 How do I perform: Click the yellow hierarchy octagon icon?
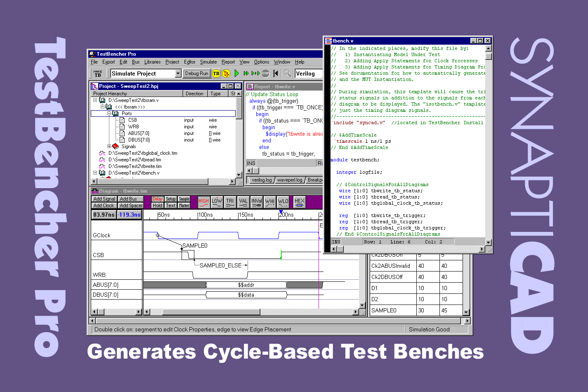tap(226, 73)
